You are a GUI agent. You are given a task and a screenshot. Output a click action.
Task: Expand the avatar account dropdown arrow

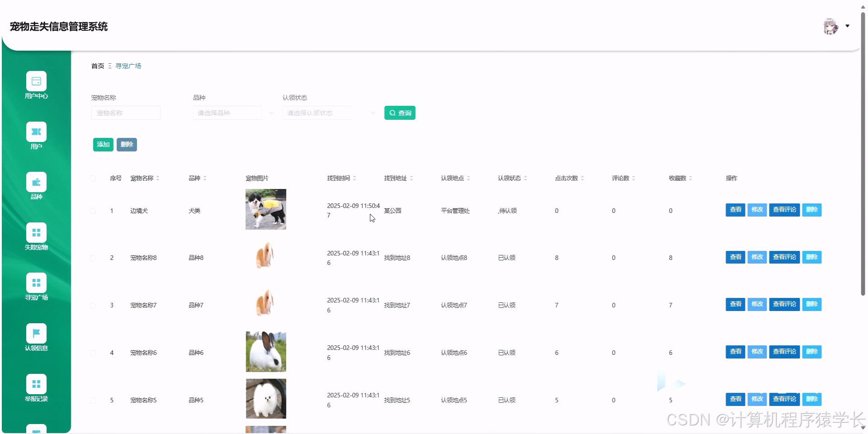click(848, 26)
